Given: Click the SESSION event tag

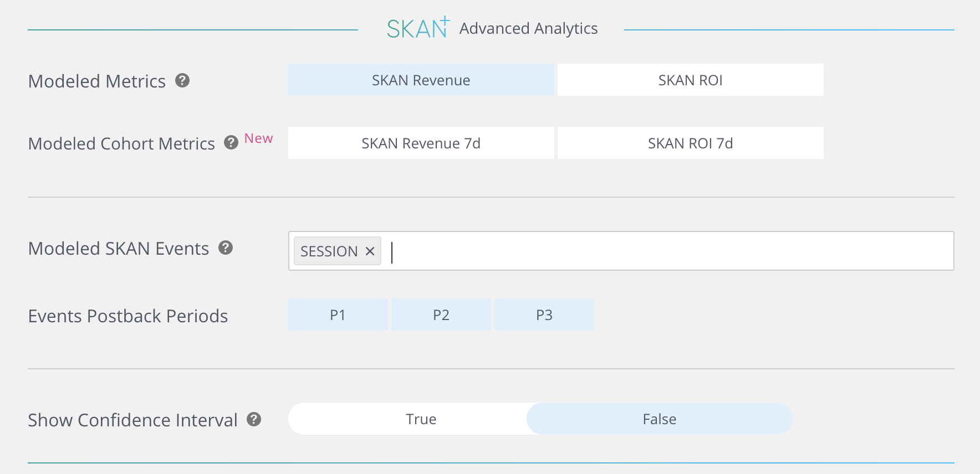Looking at the screenshot, I should pos(329,251).
